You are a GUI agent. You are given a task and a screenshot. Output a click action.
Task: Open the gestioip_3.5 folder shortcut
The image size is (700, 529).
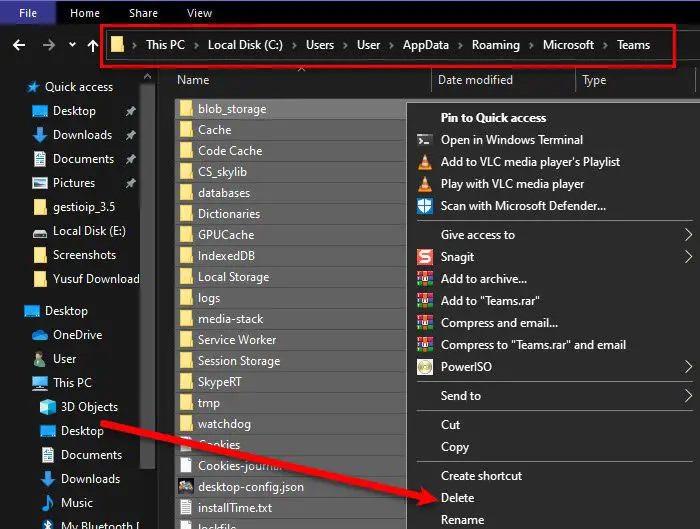pyautogui.click(x=84, y=207)
